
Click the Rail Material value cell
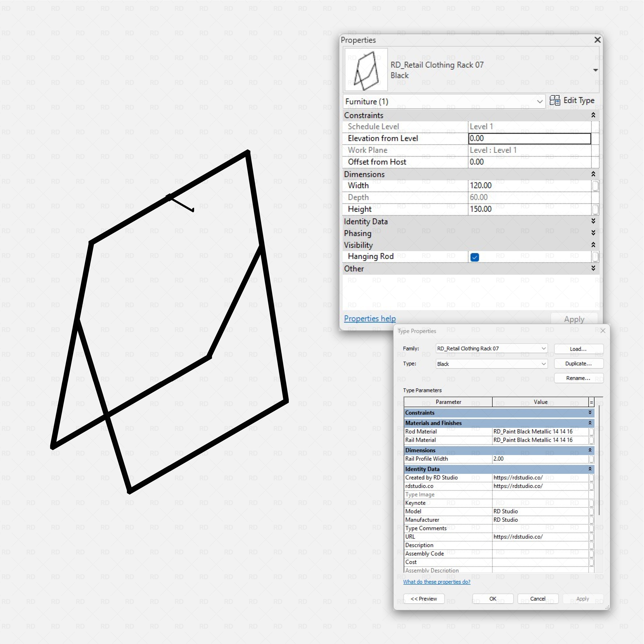point(540,440)
